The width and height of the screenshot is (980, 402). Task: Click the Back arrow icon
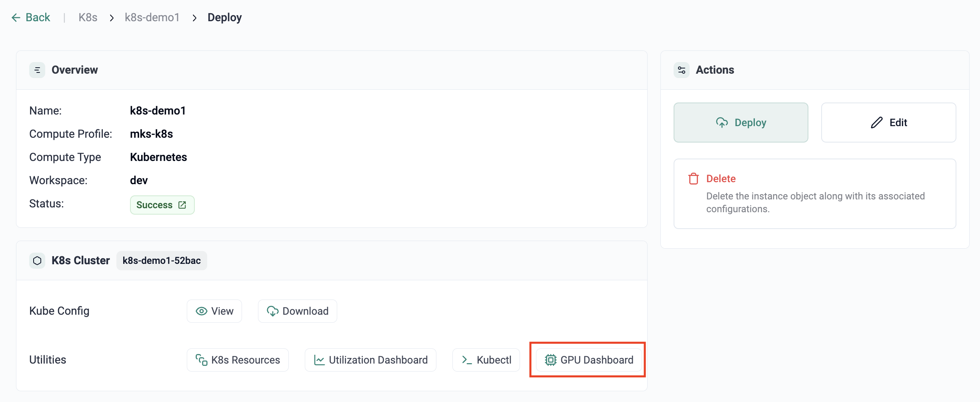[x=16, y=18]
